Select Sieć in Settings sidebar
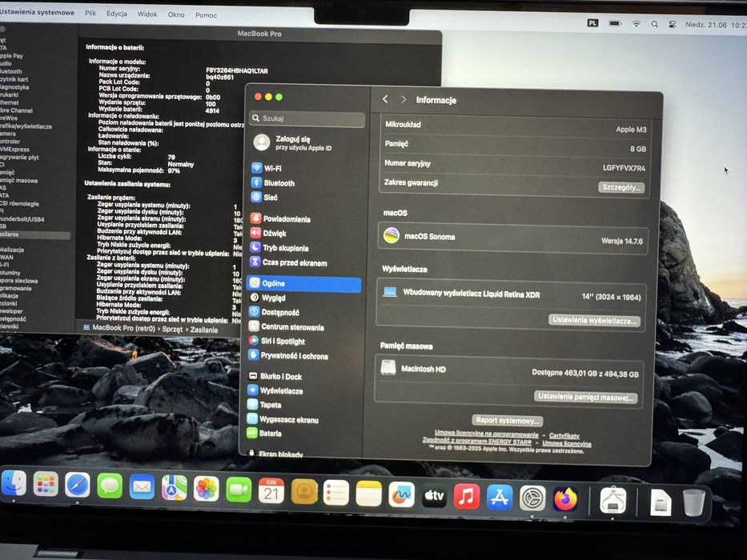 coord(305,197)
